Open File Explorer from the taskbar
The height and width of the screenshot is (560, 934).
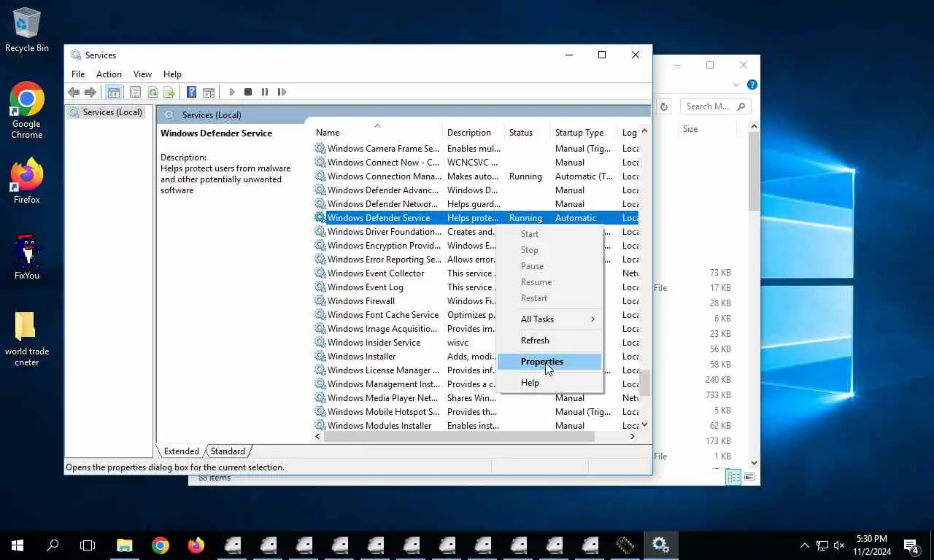coord(125,545)
